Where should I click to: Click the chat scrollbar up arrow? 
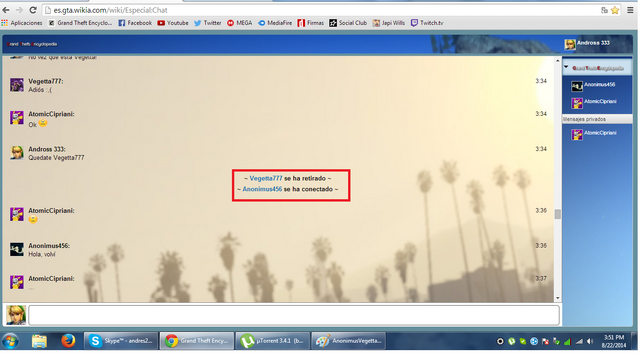(x=558, y=61)
